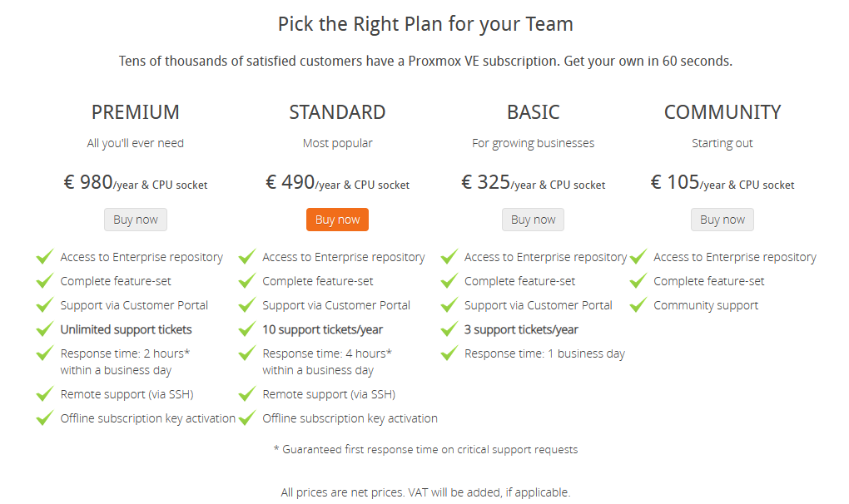Click the € 105 Community price

coord(675,182)
